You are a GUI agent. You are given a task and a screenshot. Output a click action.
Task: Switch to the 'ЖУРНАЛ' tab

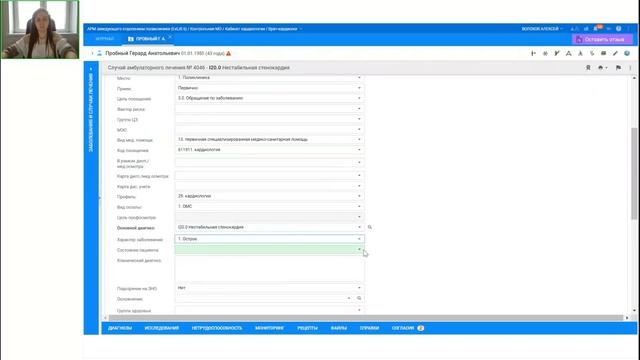(x=104, y=39)
